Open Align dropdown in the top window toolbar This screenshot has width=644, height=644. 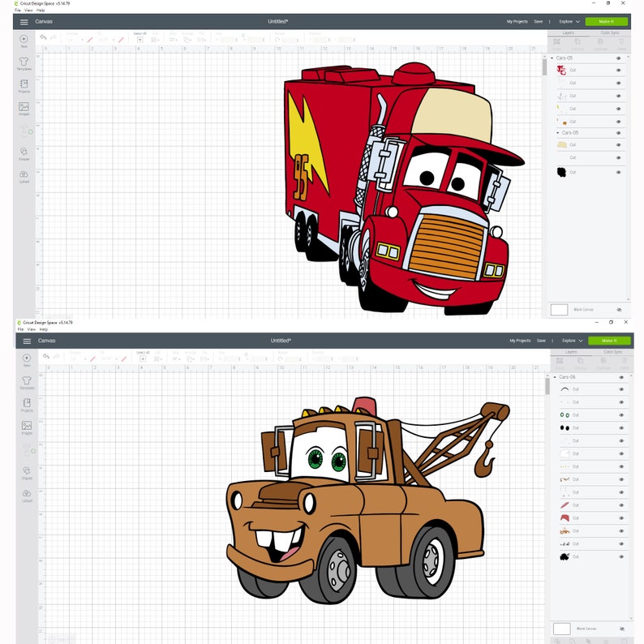click(x=174, y=40)
